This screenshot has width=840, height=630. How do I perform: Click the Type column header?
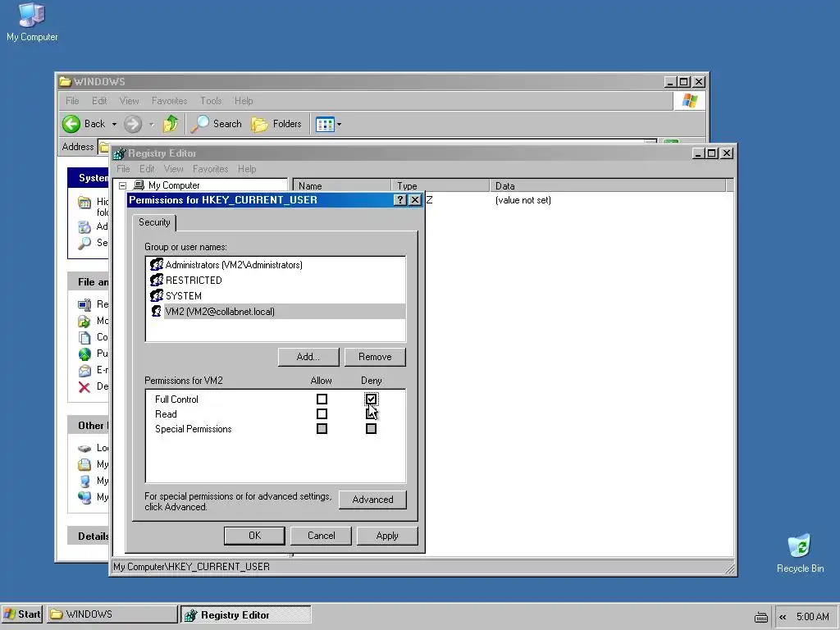pos(441,186)
